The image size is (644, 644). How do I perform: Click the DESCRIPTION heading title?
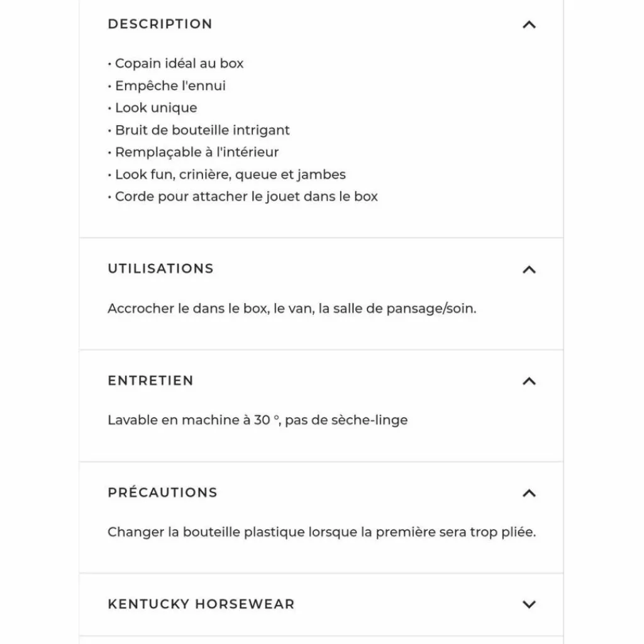point(160,24)
